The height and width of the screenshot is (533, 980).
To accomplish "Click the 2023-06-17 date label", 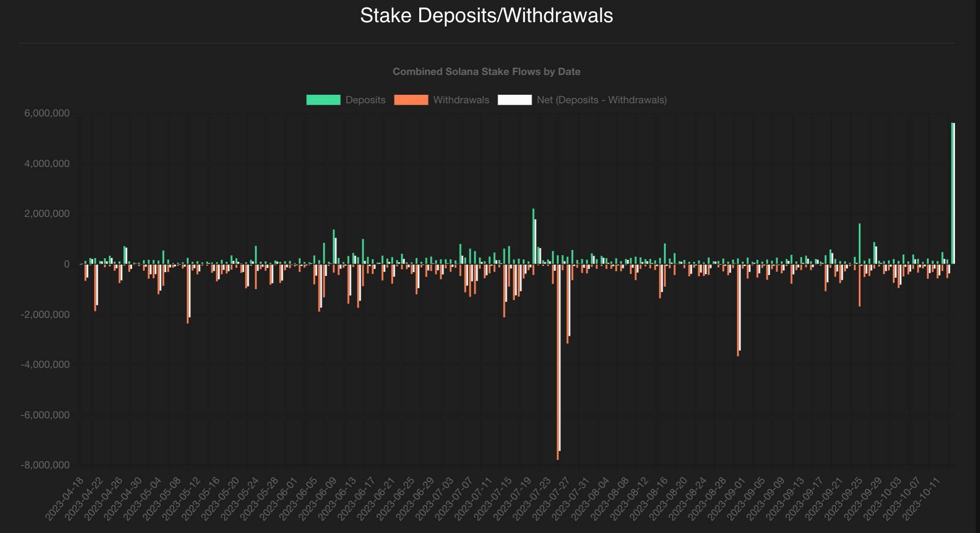I will (x=357, y=499).
